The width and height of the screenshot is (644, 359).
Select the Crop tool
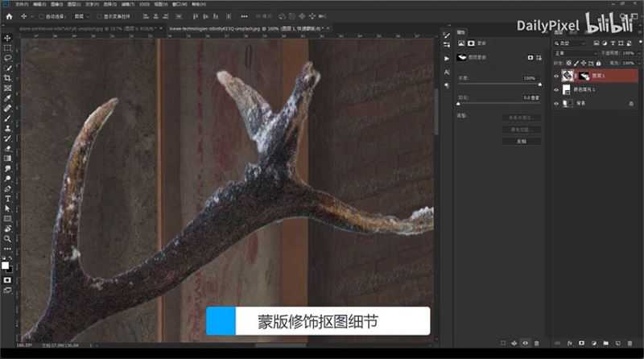point(7,78)
